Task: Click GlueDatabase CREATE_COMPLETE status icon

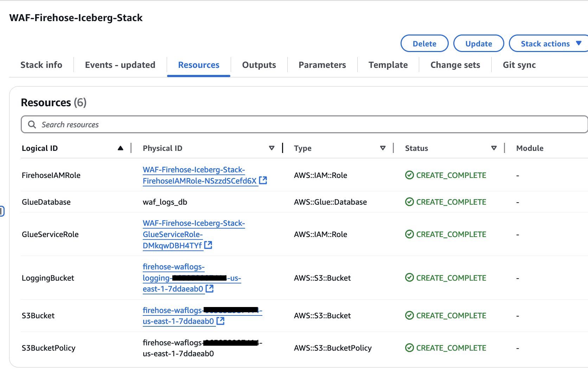Action: pyautogui.click(x=409, y=202)
